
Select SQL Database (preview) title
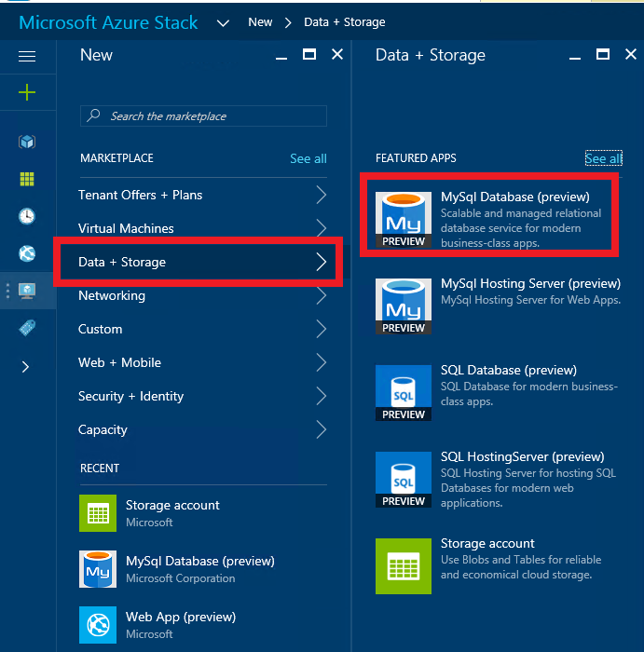[x=509, y=370]
